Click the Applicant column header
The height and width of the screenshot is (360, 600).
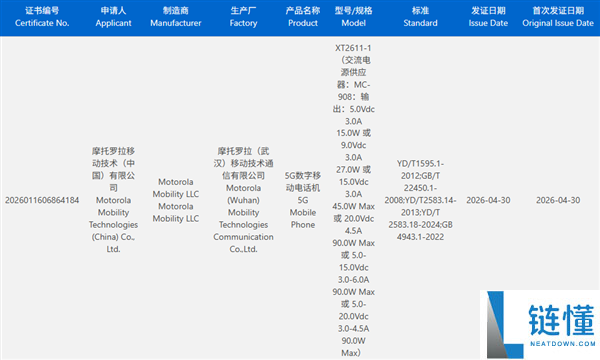[113, 17]
